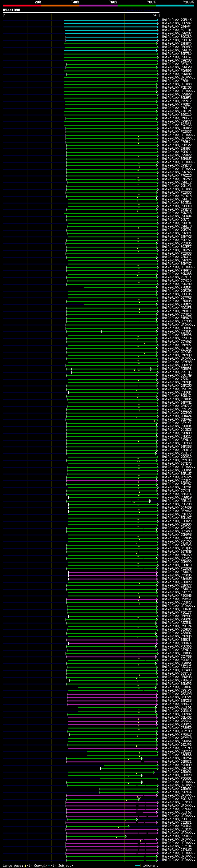
Task: Open hit UniRef100_Q9FL46
Action: [177, 20]
